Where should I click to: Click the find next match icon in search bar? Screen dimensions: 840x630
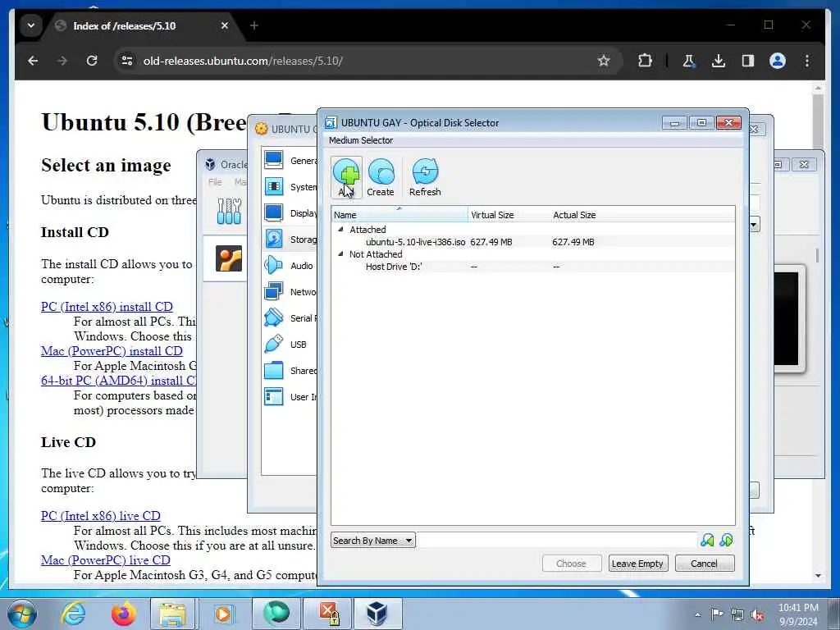click(x=727, y=540)
